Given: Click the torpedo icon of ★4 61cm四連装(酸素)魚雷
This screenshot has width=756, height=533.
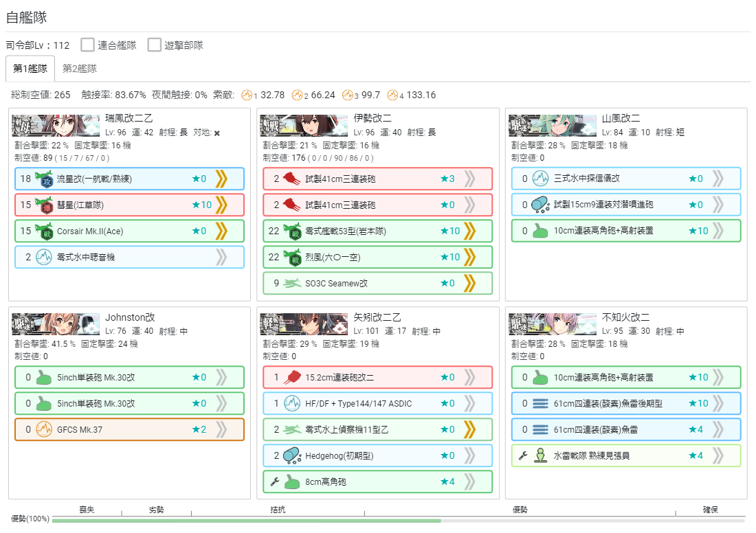Looking at the screenshot, I should tap(540, 429).
